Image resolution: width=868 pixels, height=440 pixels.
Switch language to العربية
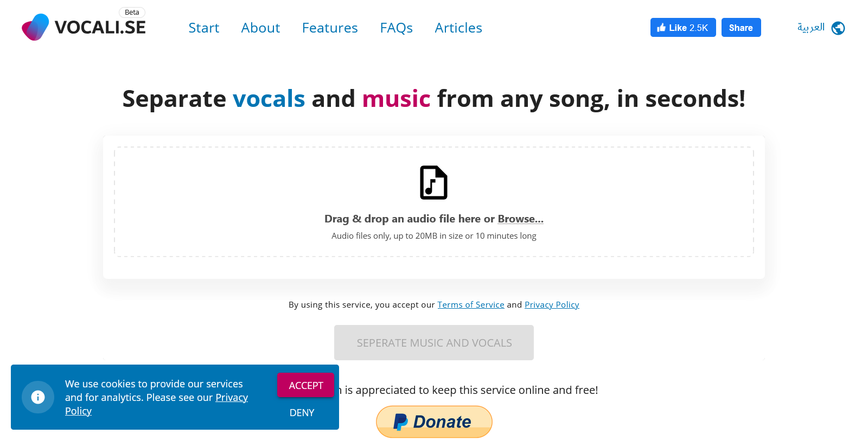(811, 27)
